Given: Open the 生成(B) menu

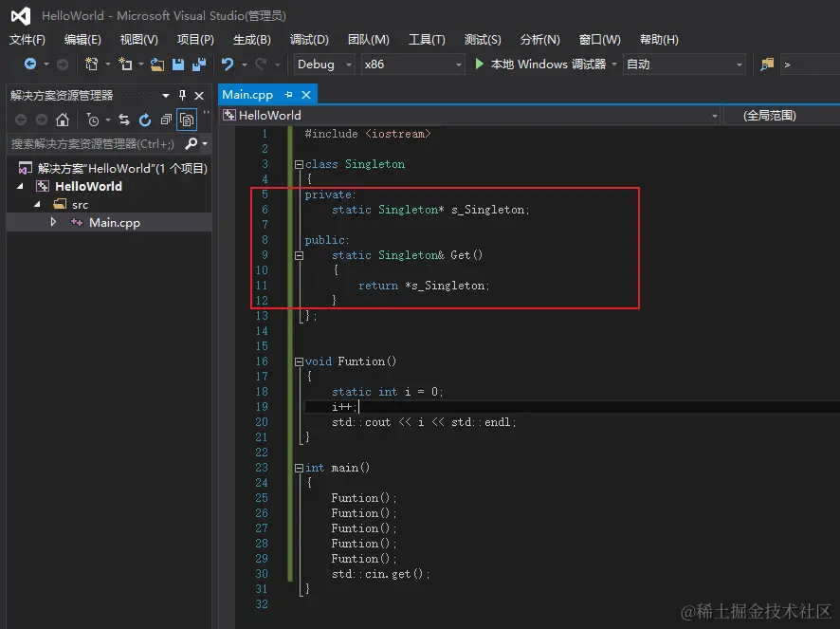Looking at the screenshot, I should click(x=251, y=39).
